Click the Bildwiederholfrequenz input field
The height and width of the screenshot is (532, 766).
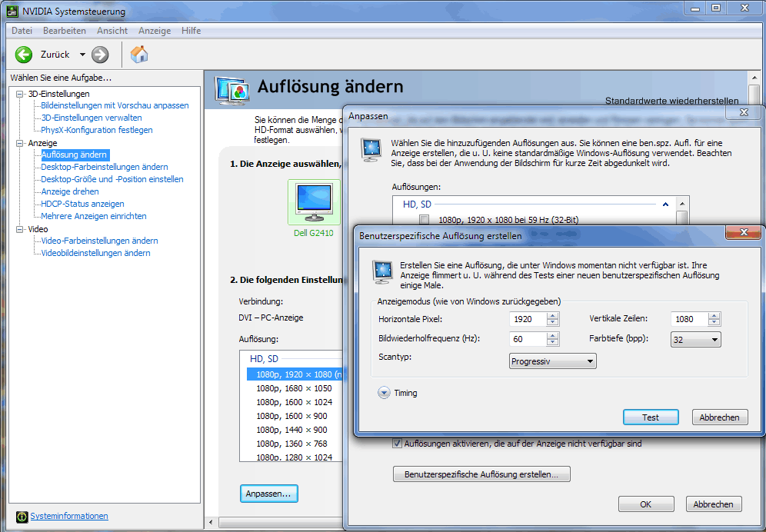tap(528, 339)
